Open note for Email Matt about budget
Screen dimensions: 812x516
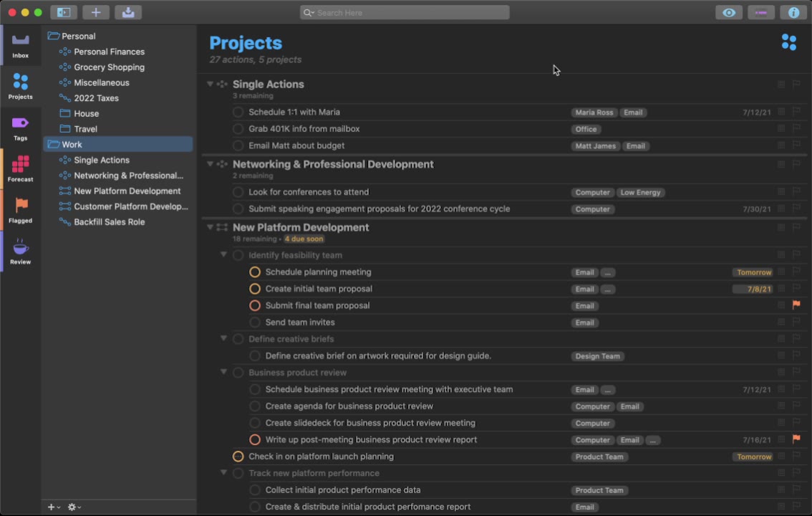[x=781, y=145]
